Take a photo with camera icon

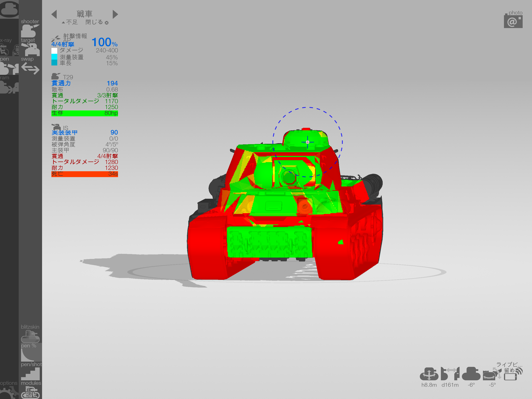point(513,21)
